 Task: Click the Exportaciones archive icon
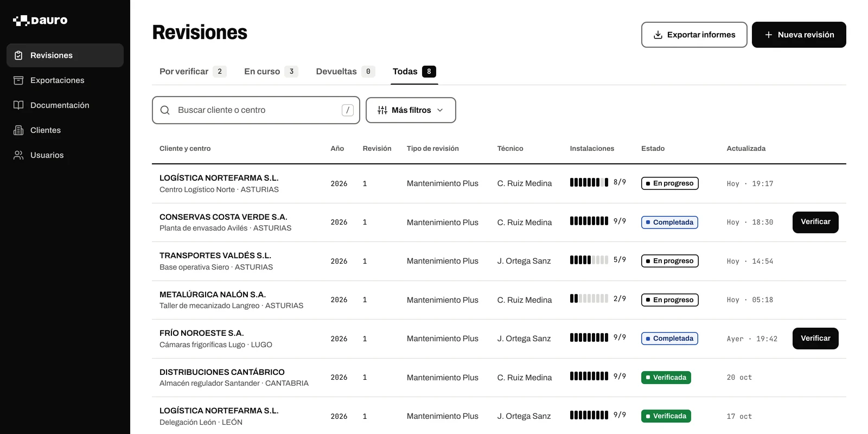18,80
